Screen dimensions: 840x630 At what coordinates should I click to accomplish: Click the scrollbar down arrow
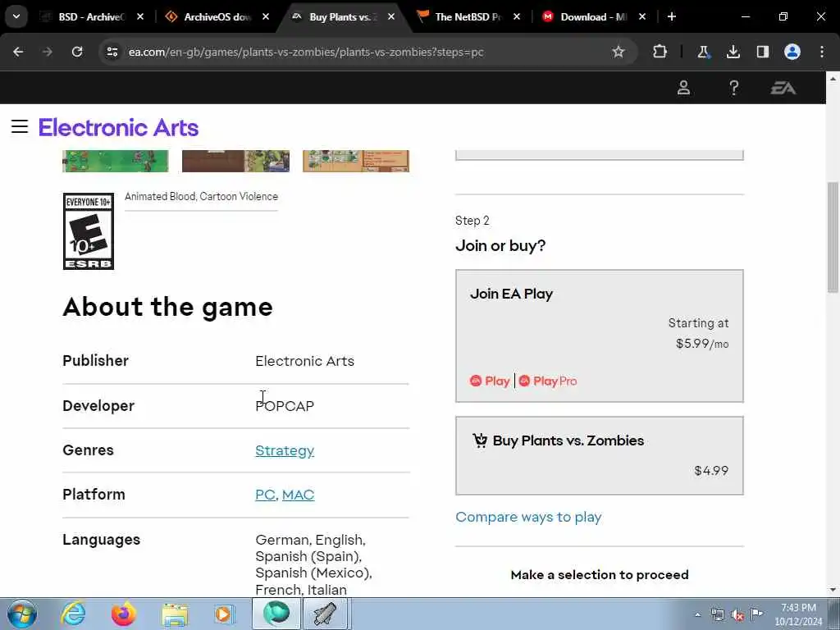[x=833, y=590]
